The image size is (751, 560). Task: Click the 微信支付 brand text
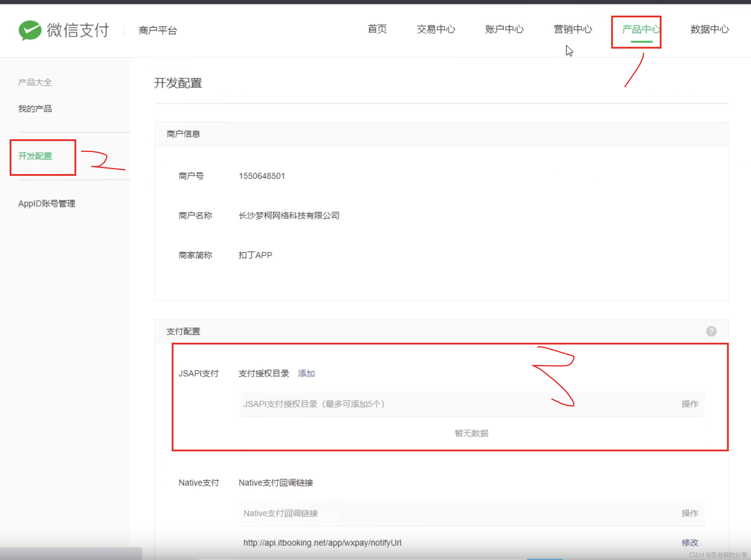(x=78, y=30)
